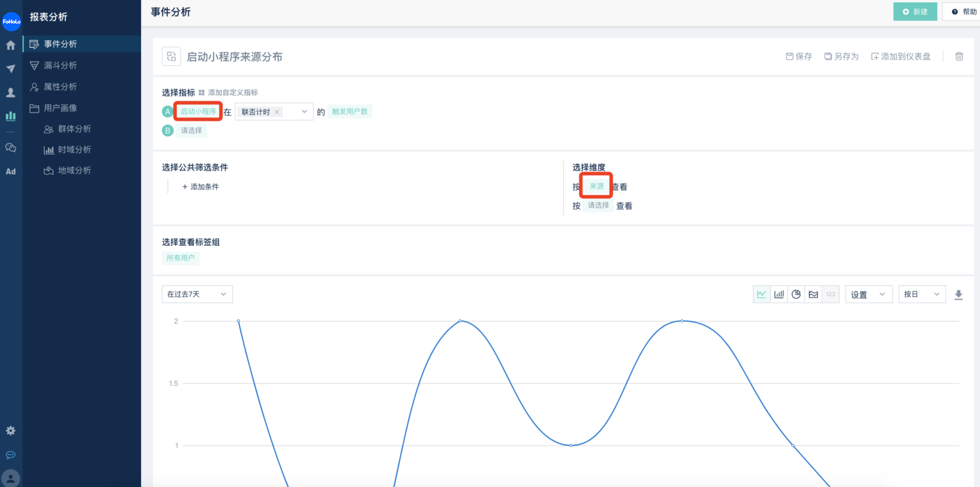This screenshot has height=487, width=980.
Task: Click the 帮助 help button
Action: (963, 11)
